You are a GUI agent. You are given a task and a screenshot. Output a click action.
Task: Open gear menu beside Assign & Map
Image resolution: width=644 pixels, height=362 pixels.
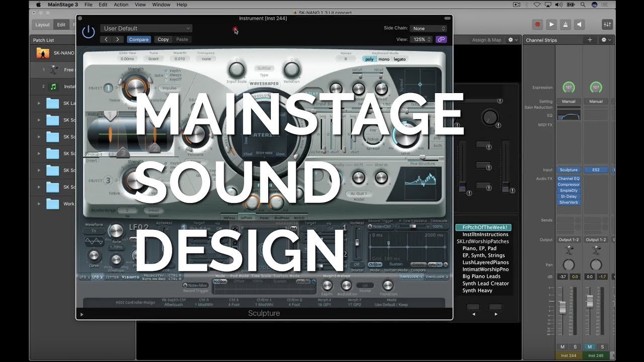point(513,40)
